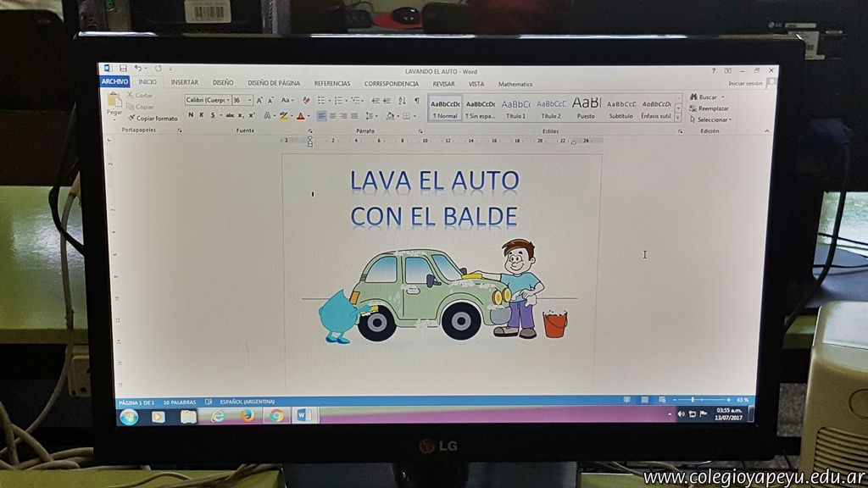
Task: Open the ARCHIVO menu
Action: tap(114, 82)
